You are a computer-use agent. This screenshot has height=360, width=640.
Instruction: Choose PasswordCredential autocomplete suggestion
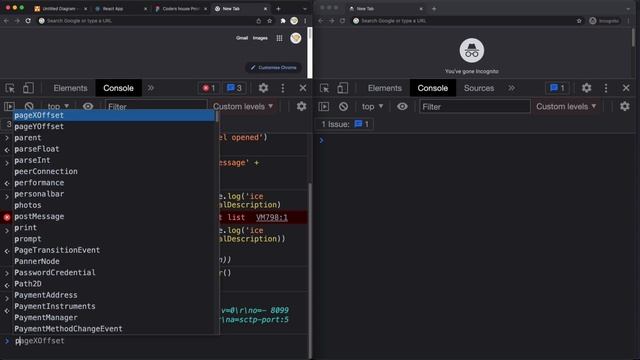[114, 273]
